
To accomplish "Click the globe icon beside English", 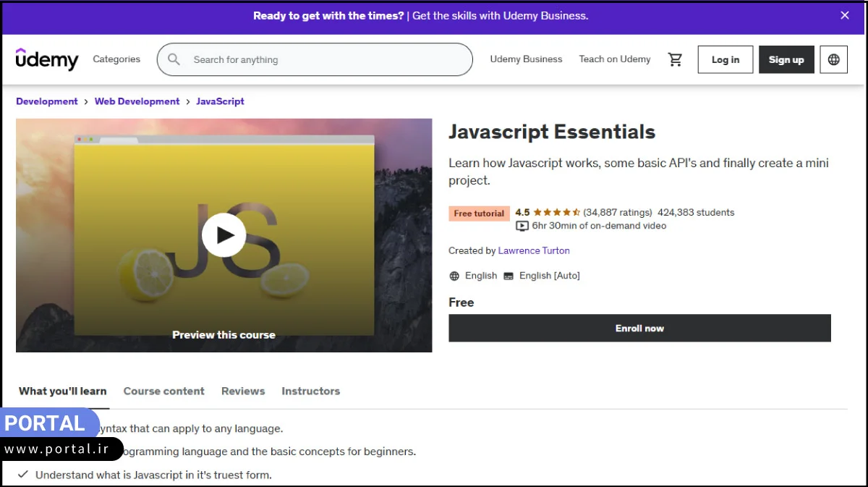I will [x=454, y=276].
